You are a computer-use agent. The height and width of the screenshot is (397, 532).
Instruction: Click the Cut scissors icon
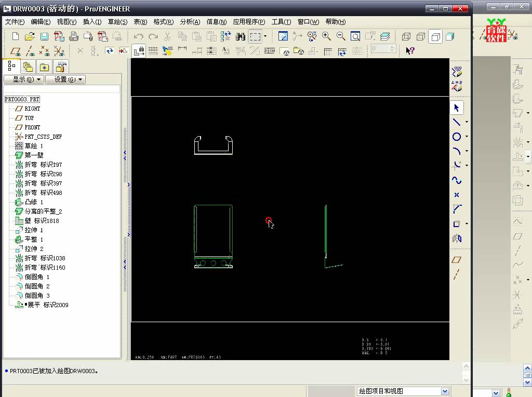coord(168,36)
